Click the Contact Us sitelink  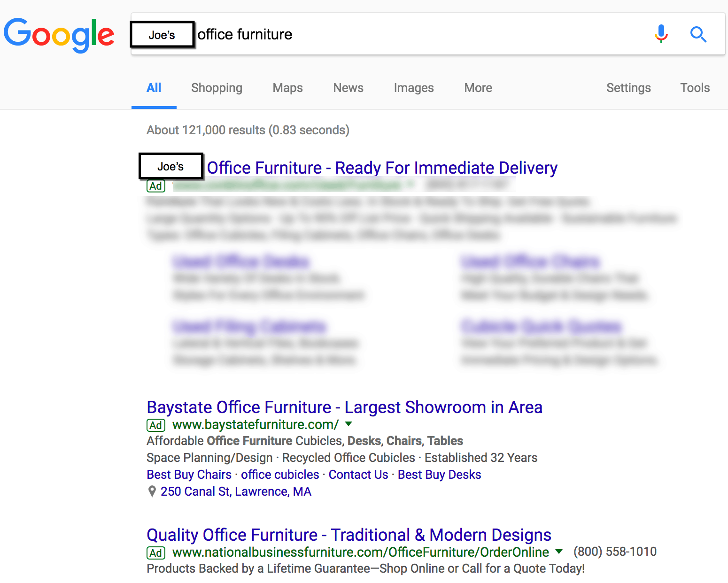358,474
